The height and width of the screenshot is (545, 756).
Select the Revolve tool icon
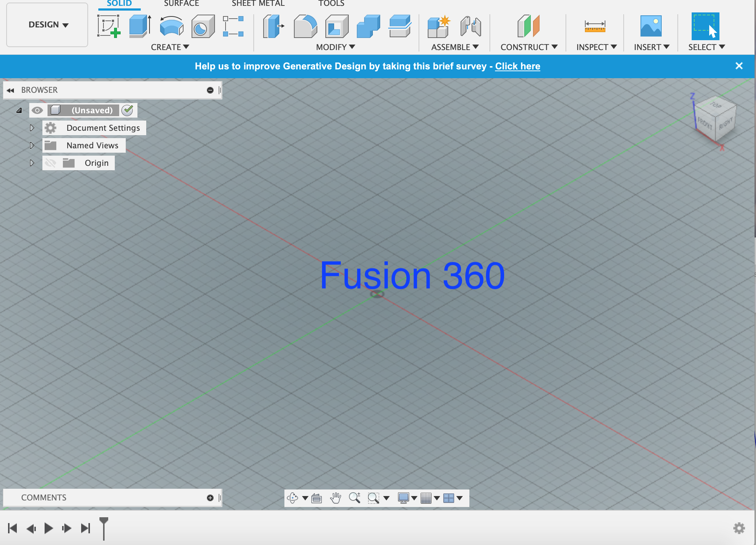pos(171,26)
